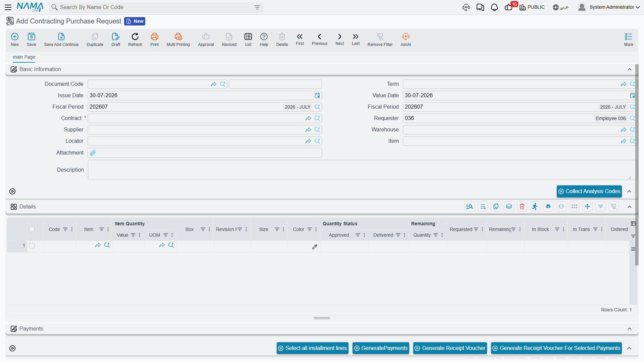Save the purchase request
Screen dimensions: 644x362
coord(32,40)
